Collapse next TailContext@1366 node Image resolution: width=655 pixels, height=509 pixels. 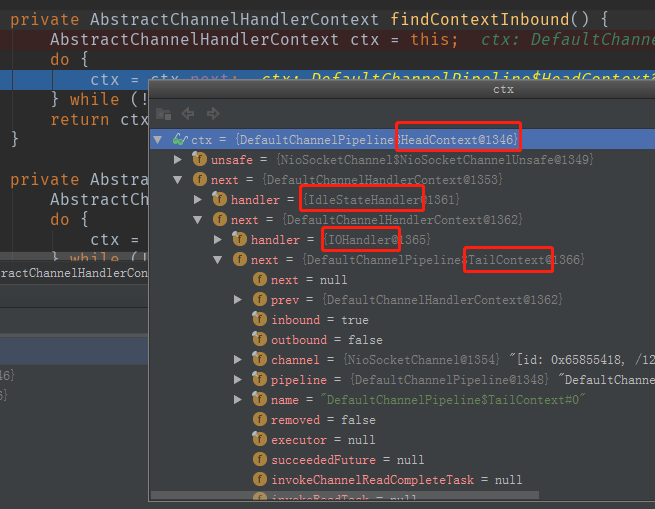click(218, 260)
